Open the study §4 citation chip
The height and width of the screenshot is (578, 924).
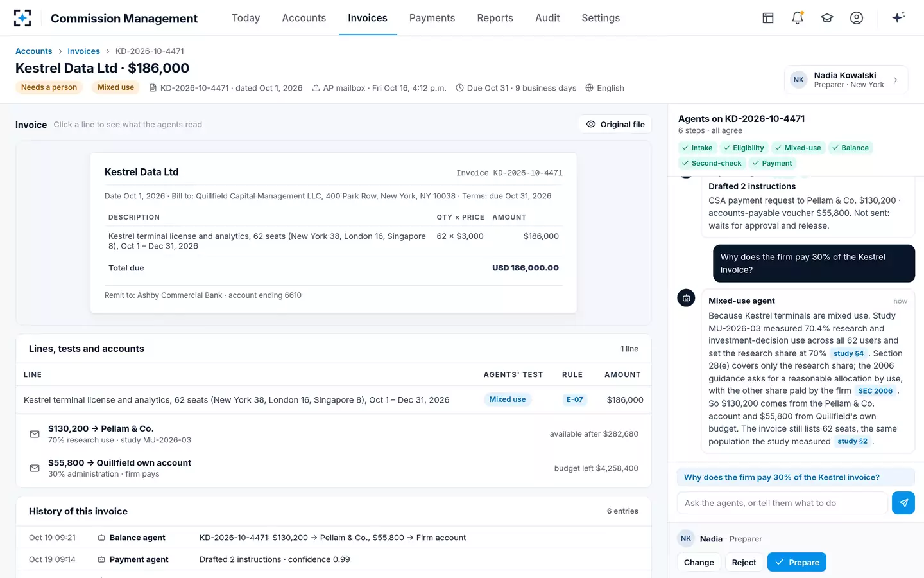point(848,353)
